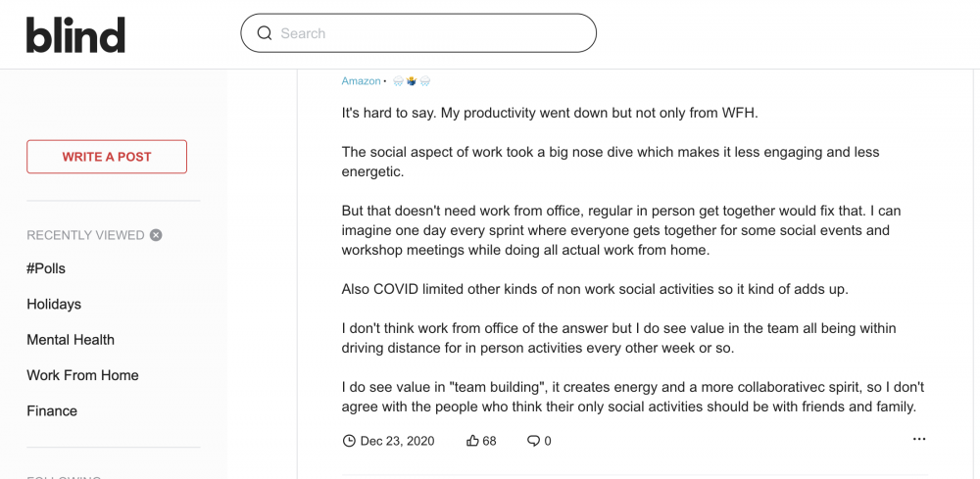Screen dimensions: 980x479
Task: Navigate to the Finance channel
Action: coord(52,411)
